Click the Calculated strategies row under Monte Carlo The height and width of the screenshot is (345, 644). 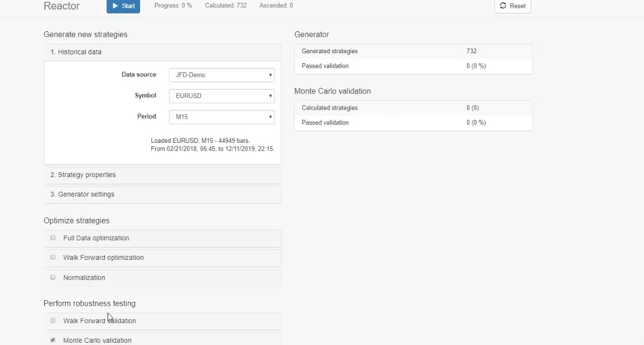[x=413, y=108]
